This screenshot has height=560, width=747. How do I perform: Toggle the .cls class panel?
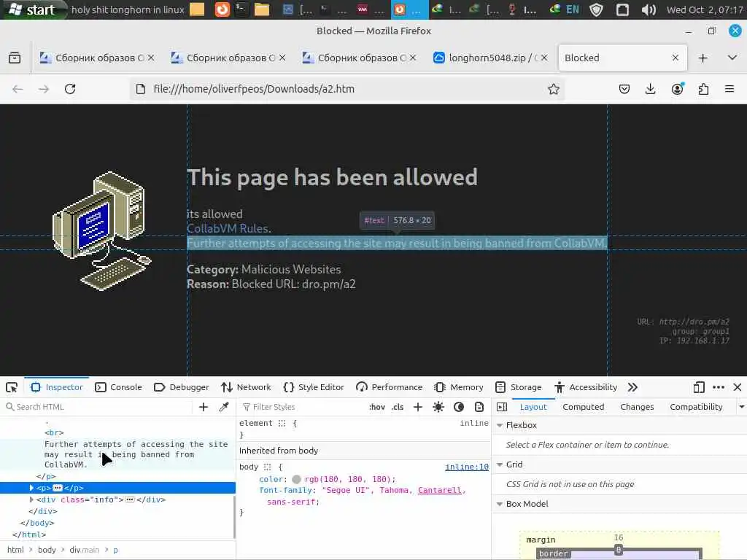(398, 407)
